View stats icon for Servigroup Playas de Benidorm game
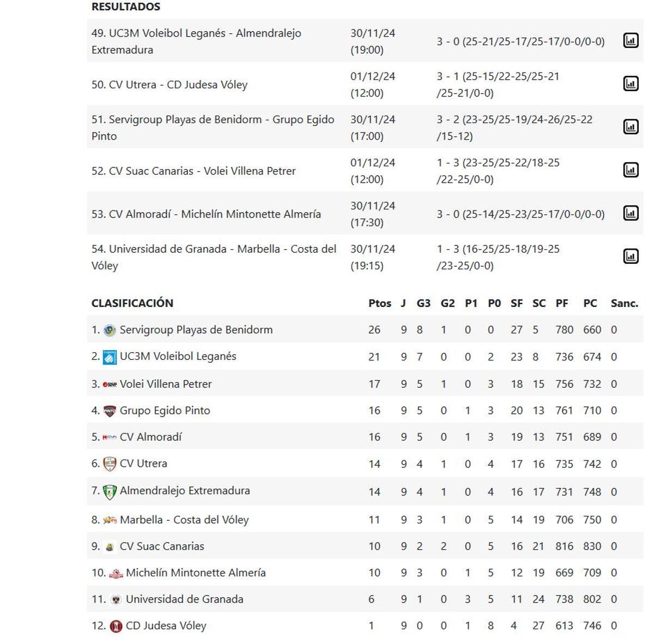This screenshot has width=654, height=644. click(x=631, y=126)
